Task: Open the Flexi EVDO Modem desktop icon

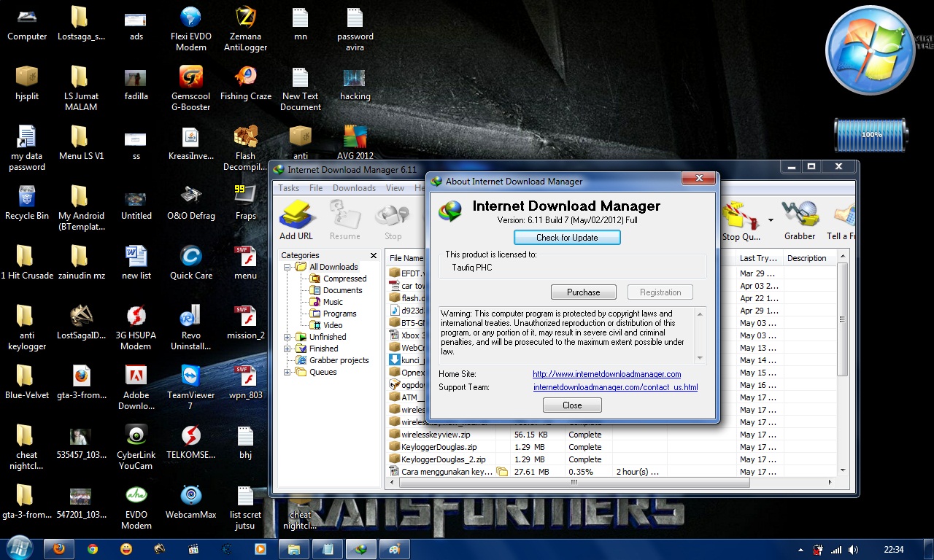Action: (191, 29)
